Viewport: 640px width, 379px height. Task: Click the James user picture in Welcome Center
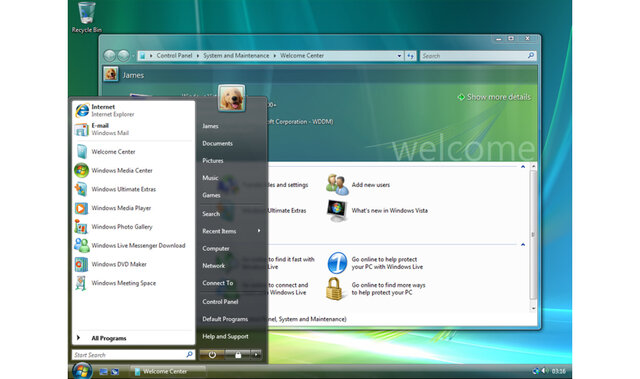[111, 75]
